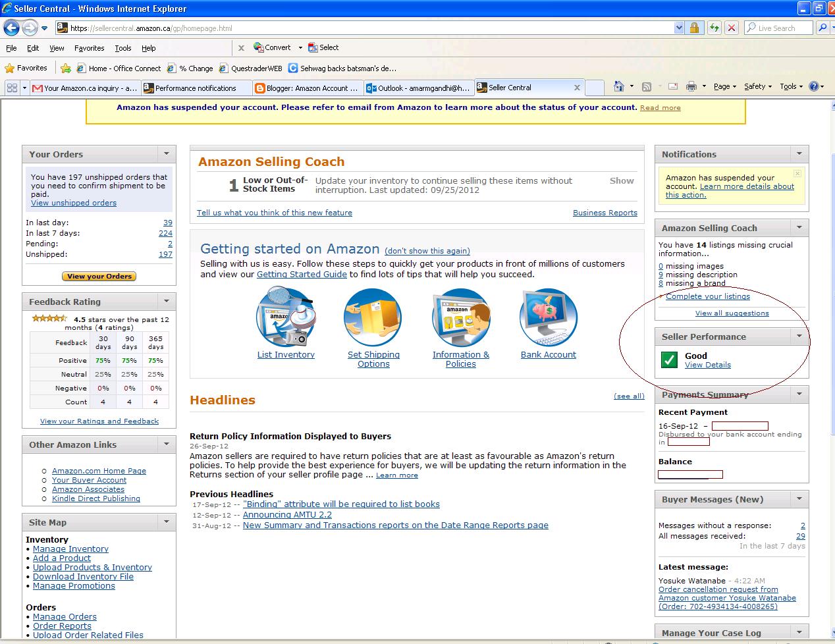Dismiss the account suspended notification
The image size is (835, 644).
[797, 173]
